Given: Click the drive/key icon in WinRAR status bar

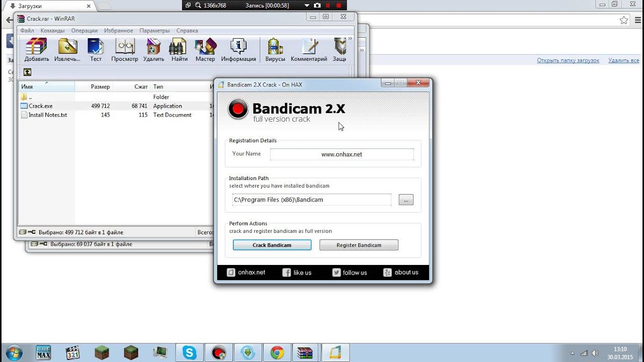Looking at the screenshot, I should tap(27, 232).
